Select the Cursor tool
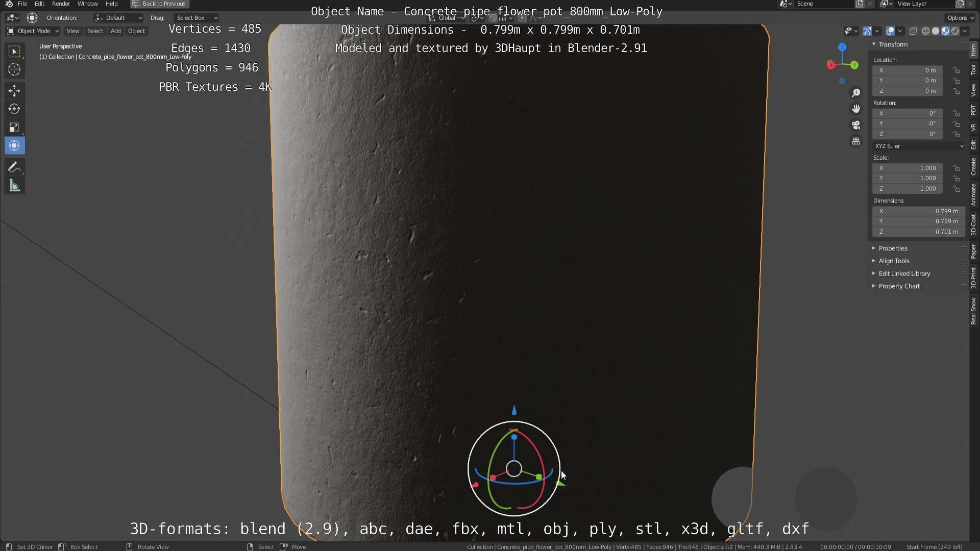 [x=14, y=69]
